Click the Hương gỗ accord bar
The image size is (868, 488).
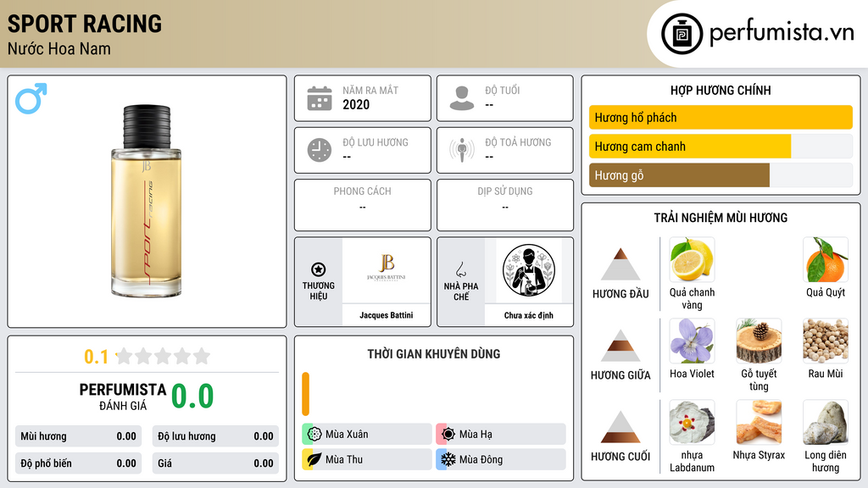tap(721, 175)
